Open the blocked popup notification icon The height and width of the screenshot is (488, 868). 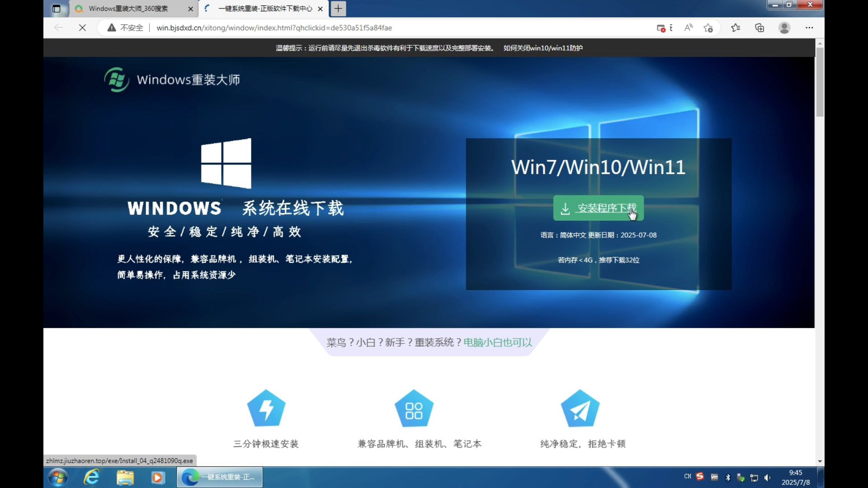[661, 28]
